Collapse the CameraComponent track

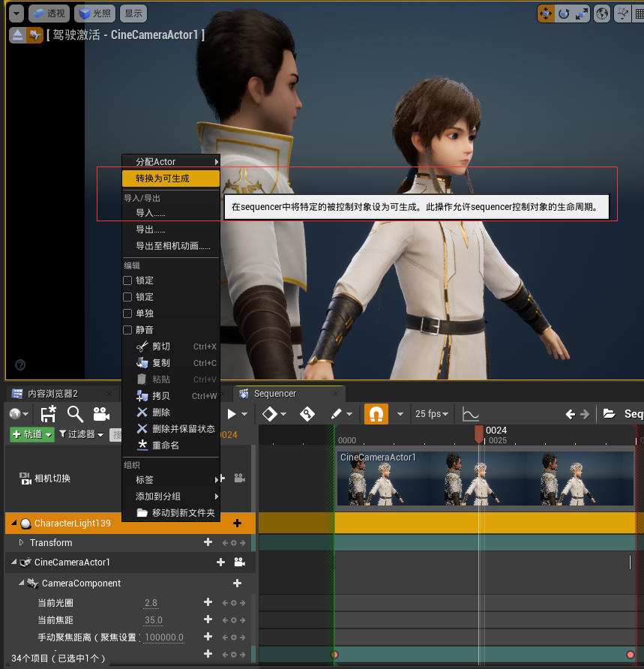(22, 583)
